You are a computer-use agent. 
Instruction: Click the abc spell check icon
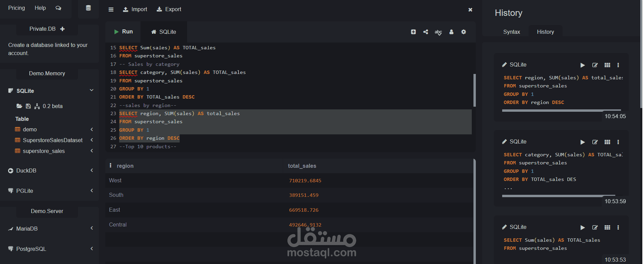(438, 32)
